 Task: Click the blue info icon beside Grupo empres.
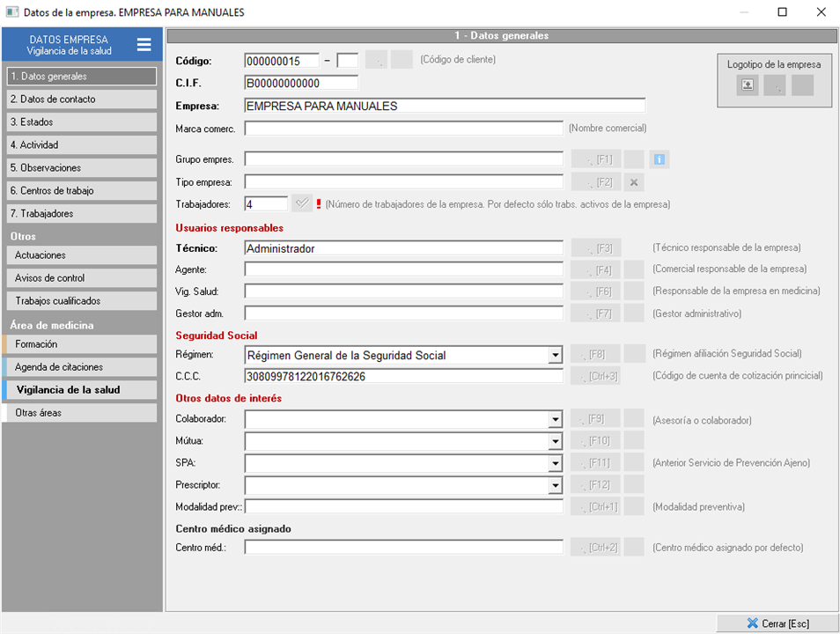[x=659, y=159]
